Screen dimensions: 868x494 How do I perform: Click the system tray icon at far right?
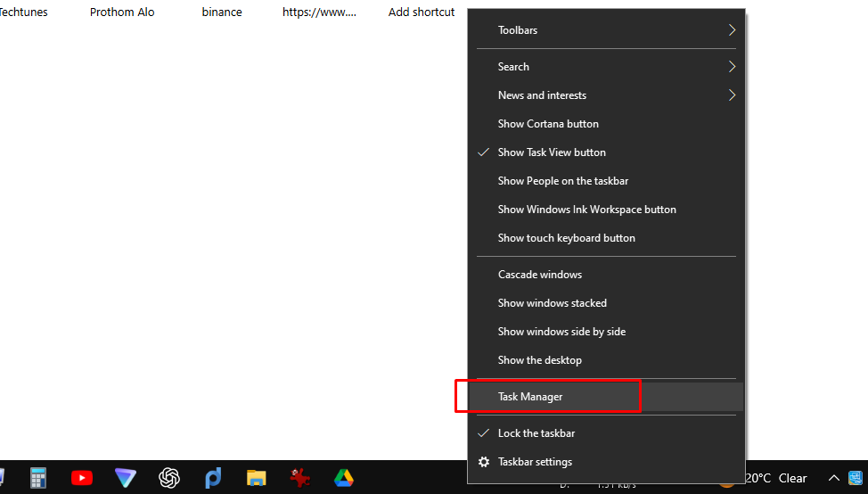856,478
